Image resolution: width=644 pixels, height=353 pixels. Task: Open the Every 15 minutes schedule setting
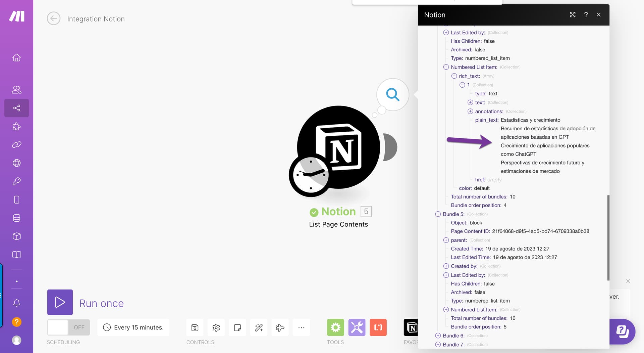pos(133,327)
